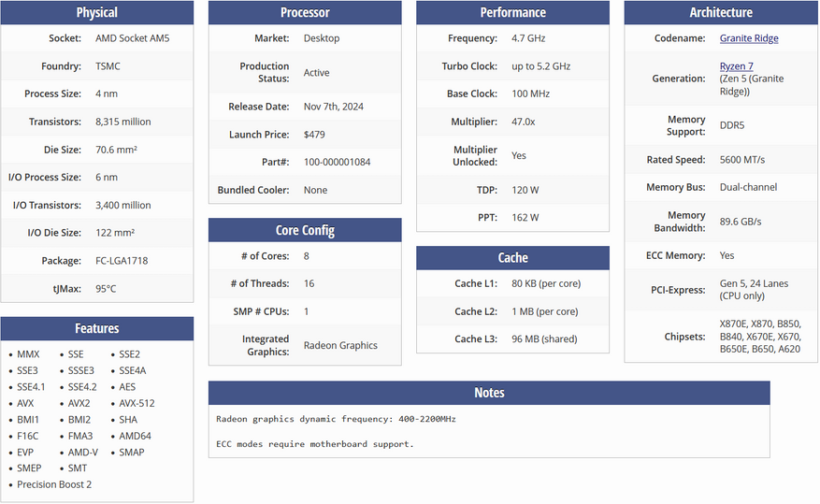The image size is (820, 504).
Task: Click the 122 mm² I/O die size
Action: [x=115, y=233]
